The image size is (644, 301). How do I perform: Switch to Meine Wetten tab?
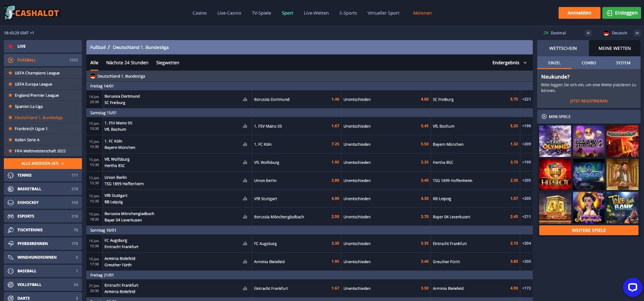tap(615, 48)
